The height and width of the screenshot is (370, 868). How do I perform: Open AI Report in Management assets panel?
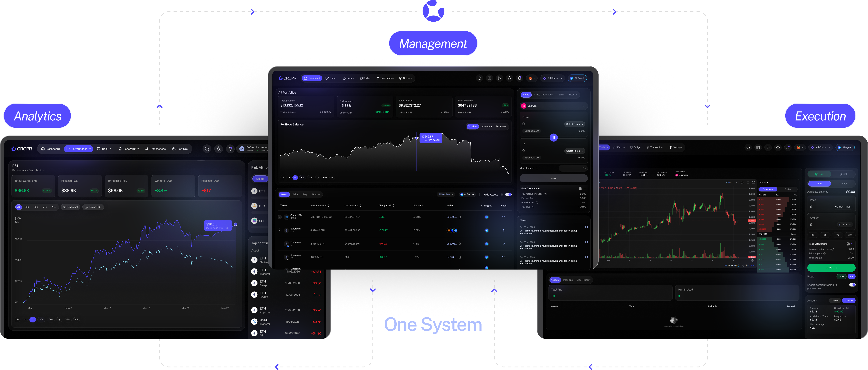pyautogui.click(x=467, y=195)
